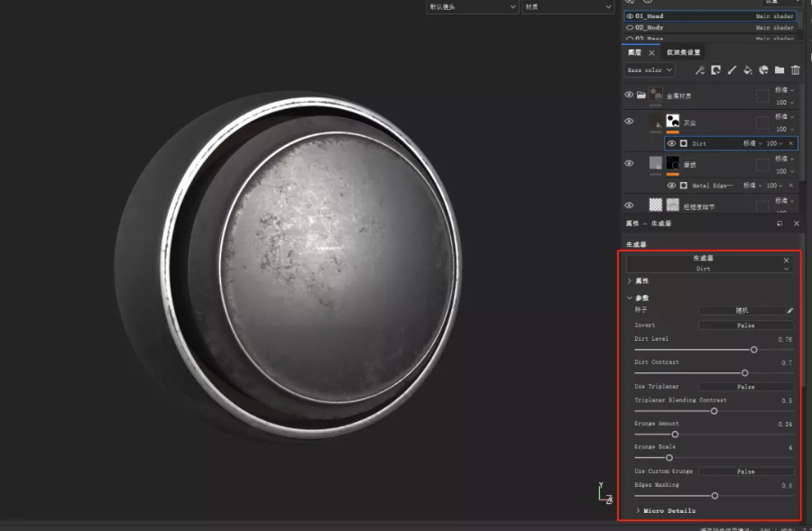Select the 磨损 layer black mask thumbnail
812x531 pixels.
point(673,163)
